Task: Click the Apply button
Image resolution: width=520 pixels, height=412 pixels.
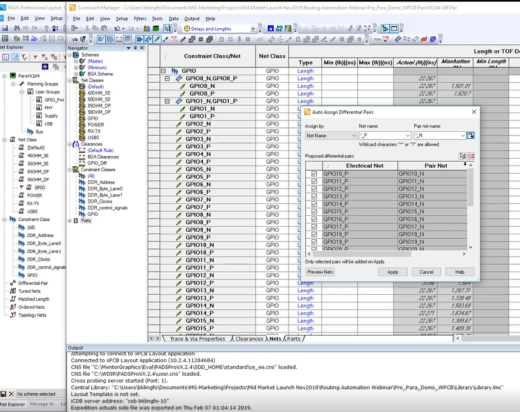Action: (x=393, y=272)
